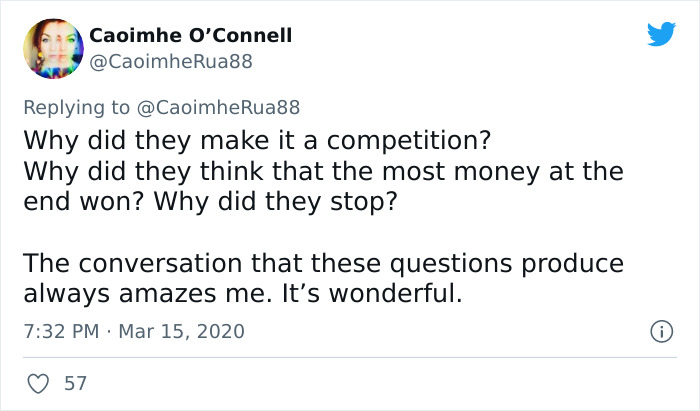
Task: Click the display name Caoimhe O'Connell
Action: [x=191, y=36]
